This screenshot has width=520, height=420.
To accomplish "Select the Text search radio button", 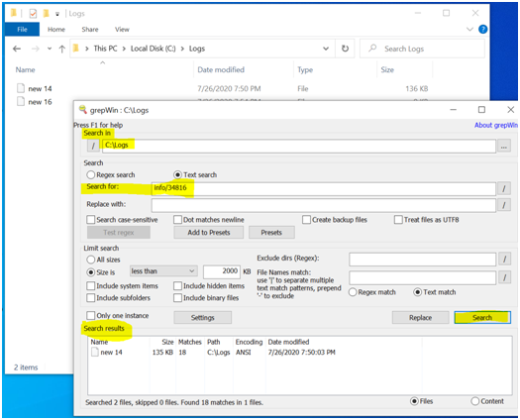I will [177, 174].
